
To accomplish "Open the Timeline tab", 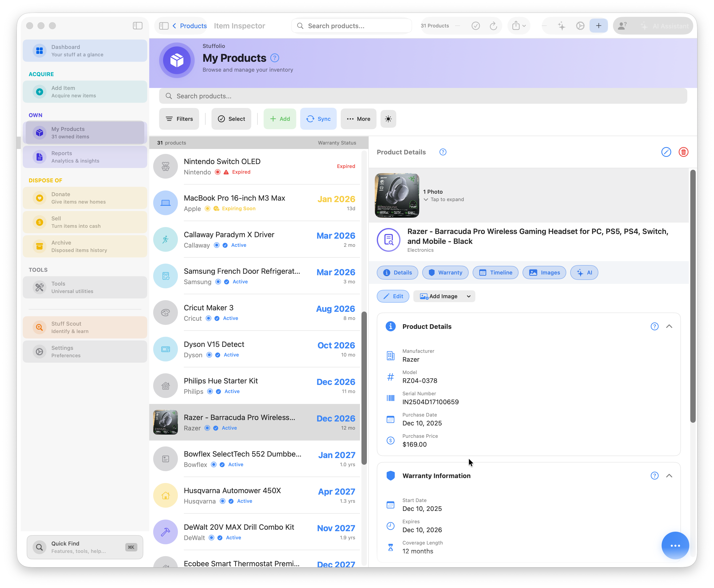I will pyautogui.click(x=495, y=272).
